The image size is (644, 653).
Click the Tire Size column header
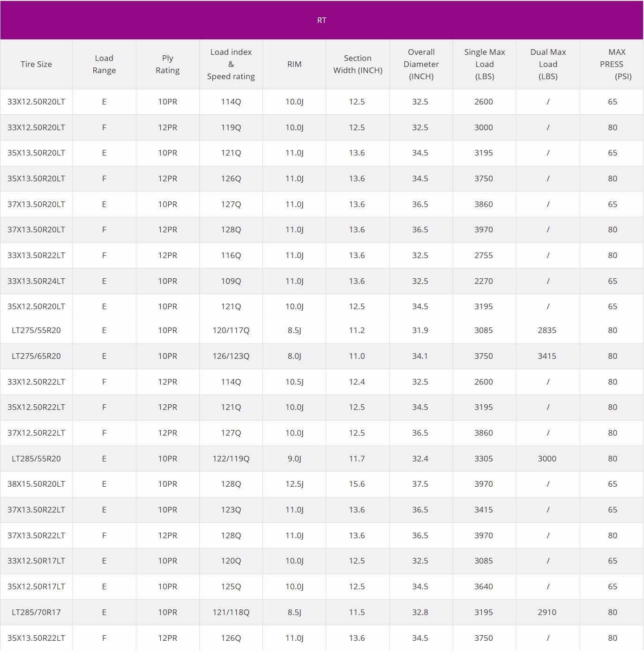pos(36,64)
